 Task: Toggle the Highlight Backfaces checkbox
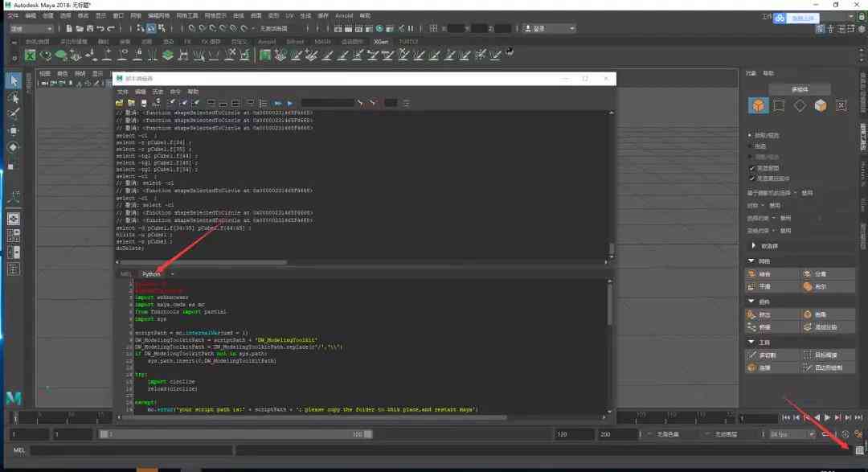coord(751,168)
